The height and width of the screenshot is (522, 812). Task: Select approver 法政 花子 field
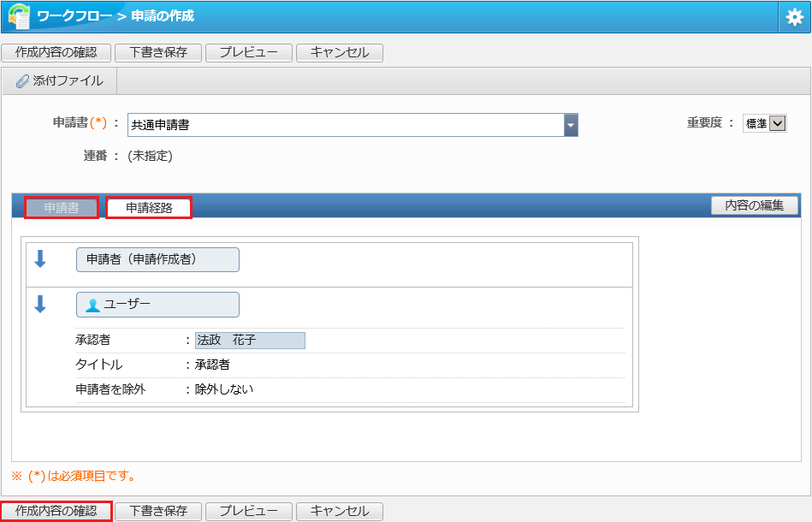coord(250,341)
